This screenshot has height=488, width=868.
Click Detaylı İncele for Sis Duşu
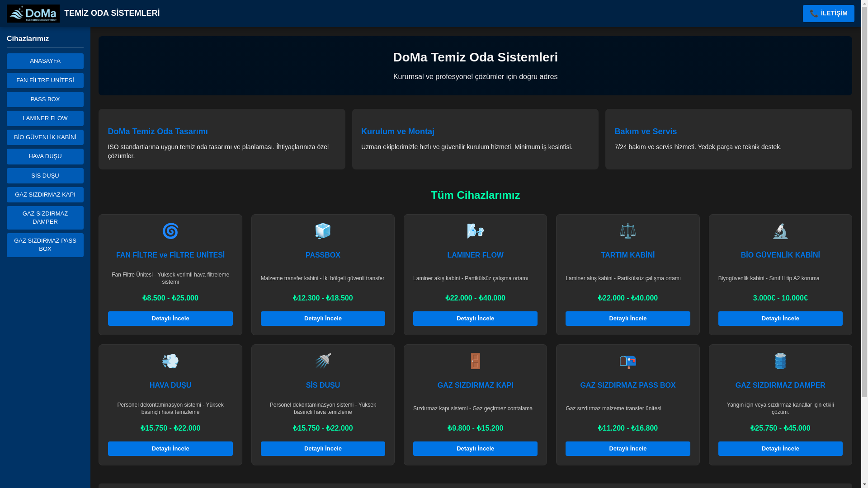[x=323, y=449]
